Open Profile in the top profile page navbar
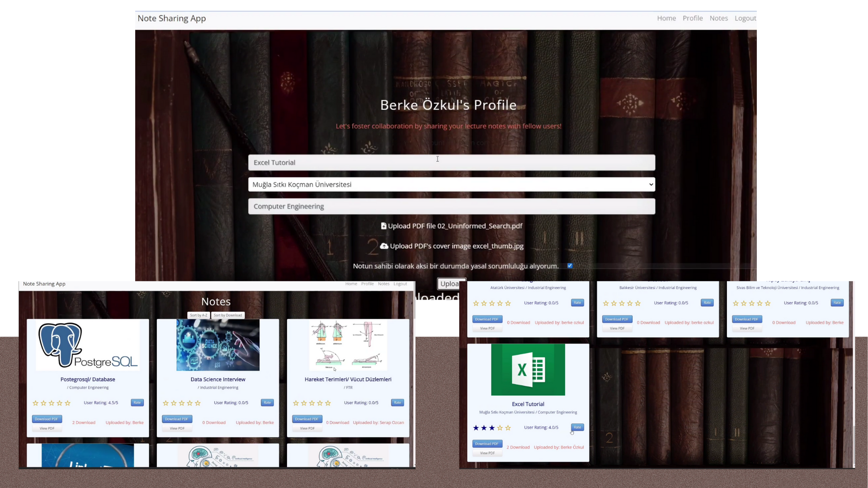The width and height of the screenshot is (868, 488). point(693,18)
